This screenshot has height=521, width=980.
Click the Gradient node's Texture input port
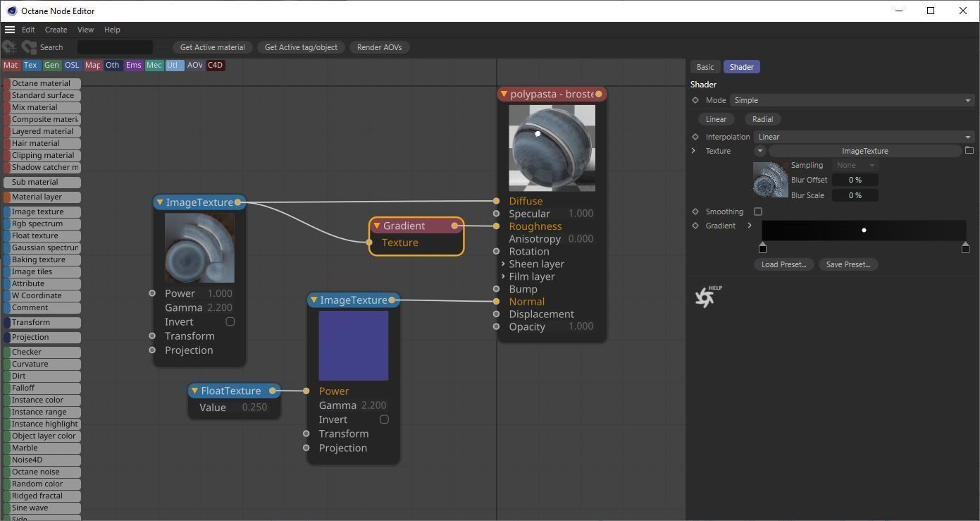pyautogui.click(x=369, y=243)
